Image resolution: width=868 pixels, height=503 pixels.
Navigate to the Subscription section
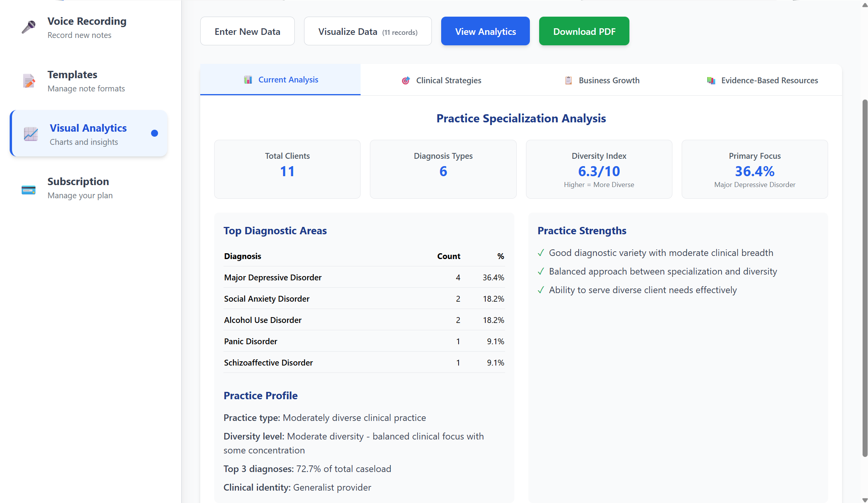(x=78, y=188)
